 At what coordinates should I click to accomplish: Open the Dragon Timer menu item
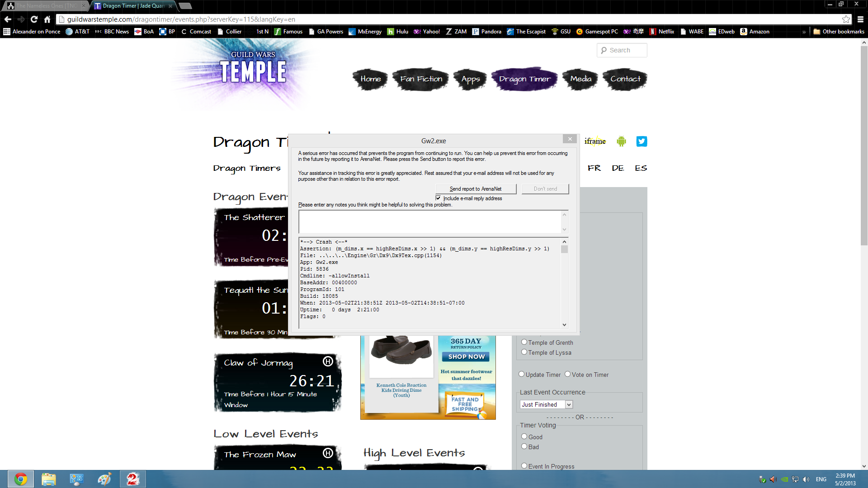click(x=525, y=79)
